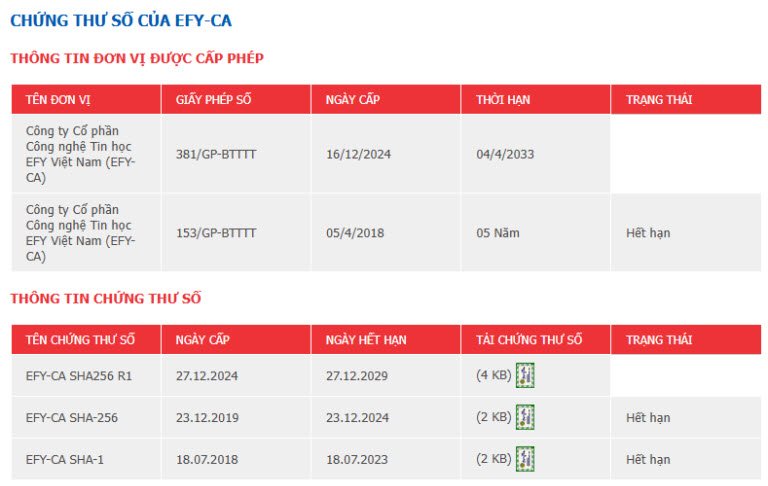Click the term value 04/4/2033

(505, 154)
